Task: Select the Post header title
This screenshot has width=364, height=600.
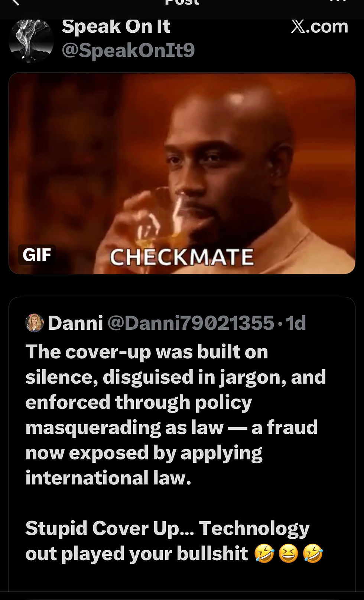Action: [x=182, y=2]
